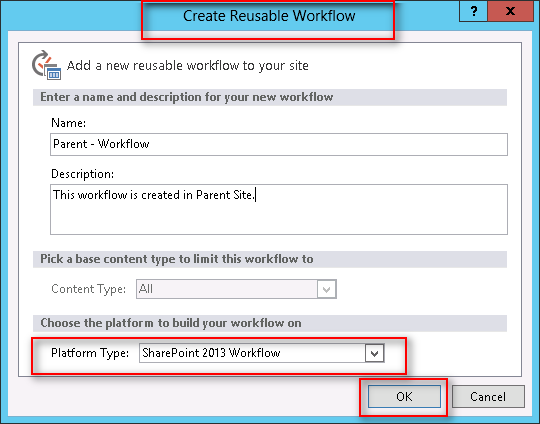540x424 pixels.
Task: Dismiss the dialog with the Cancel button
Action: point(488,396)
